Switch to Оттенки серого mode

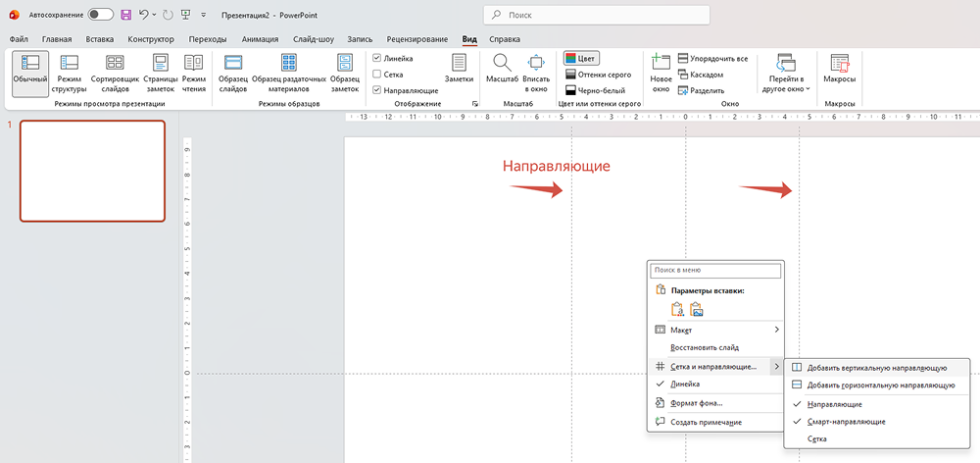click(598, 75)
